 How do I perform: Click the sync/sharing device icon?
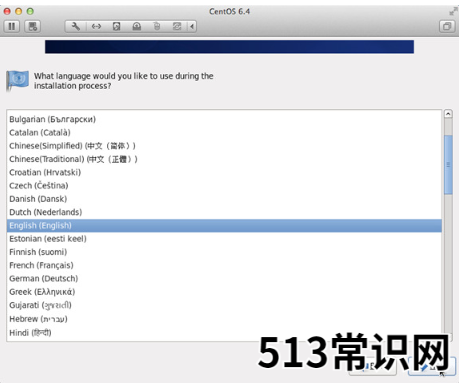point(177,26)
